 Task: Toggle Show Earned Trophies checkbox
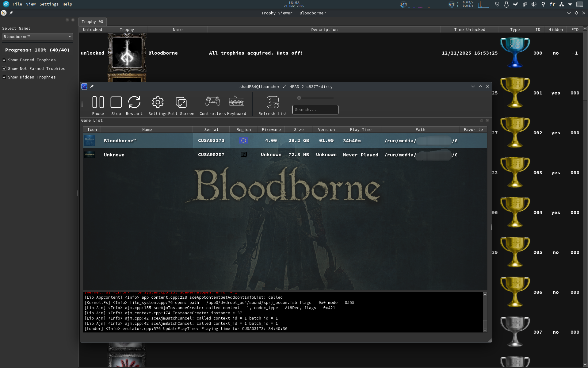pyautogui.click(x=4, y=60)
